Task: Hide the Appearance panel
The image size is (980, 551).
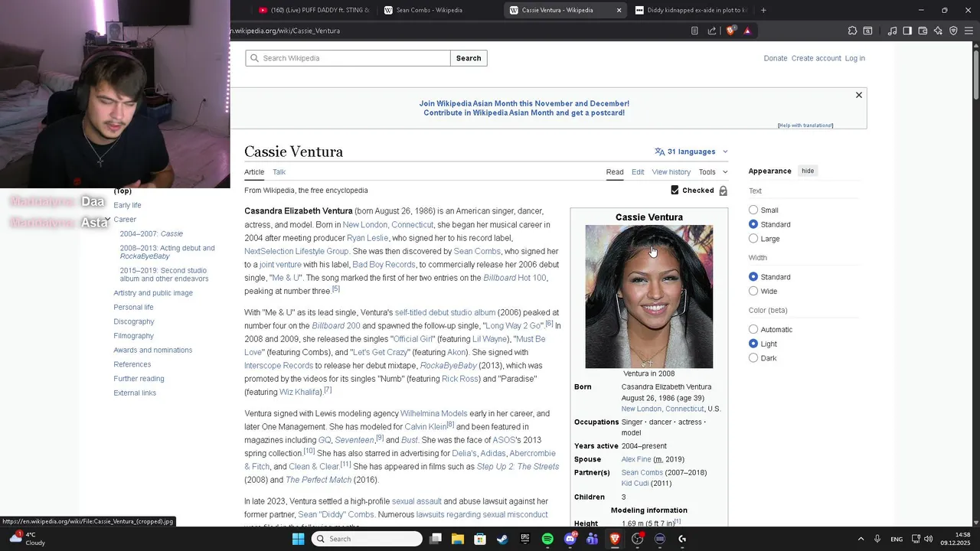Action: [808, 171]
